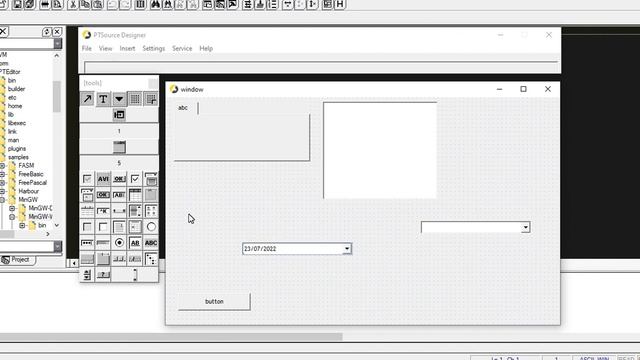Open the Help menu in PTSource Designer
640x360 pixels.
pos(206,48)
